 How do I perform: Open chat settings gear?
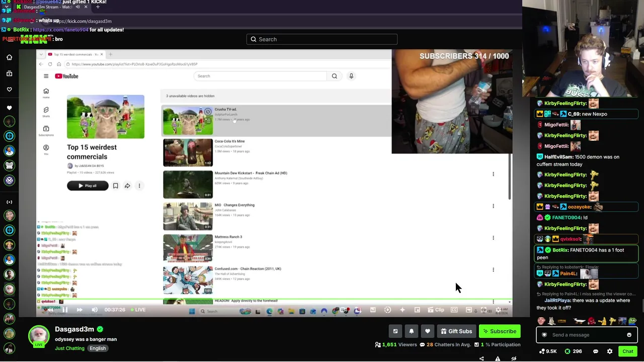[610, 351]
